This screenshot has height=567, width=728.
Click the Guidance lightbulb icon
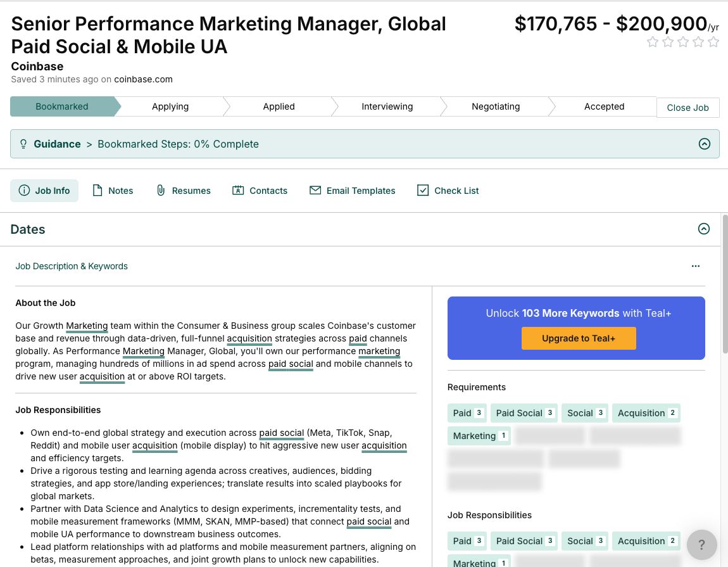(x=23, y=144)
